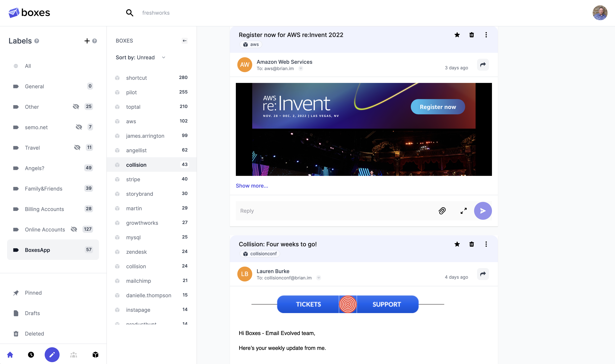Click the boxes logo
The image size is (615, 364).
(x=29, y=13)
